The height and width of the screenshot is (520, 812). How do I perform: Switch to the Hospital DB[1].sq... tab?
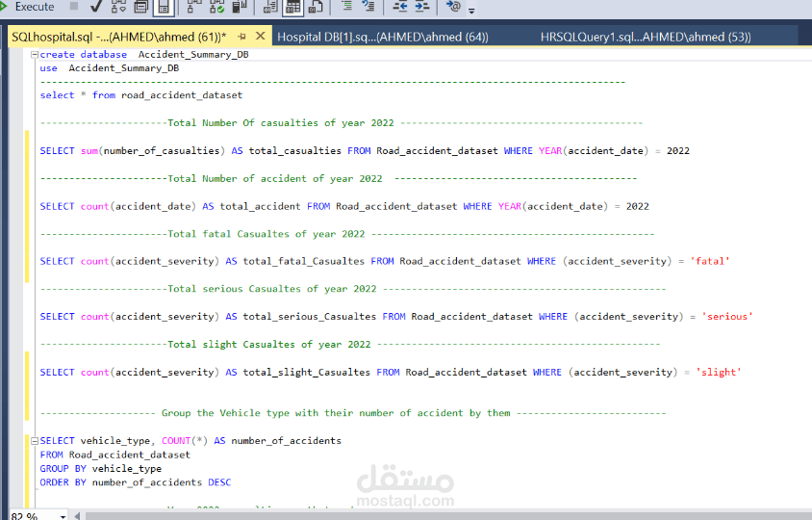pos(383,37)
